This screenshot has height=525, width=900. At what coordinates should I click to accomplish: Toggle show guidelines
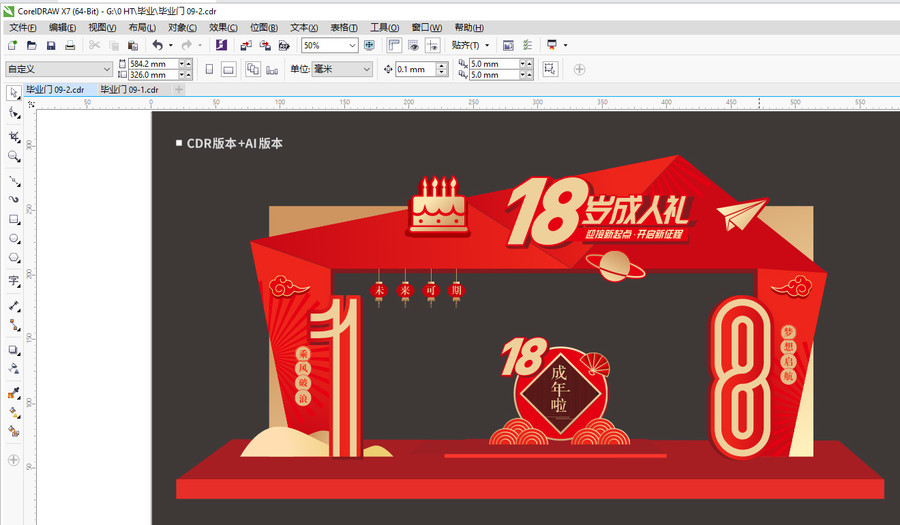pos(433,45)
